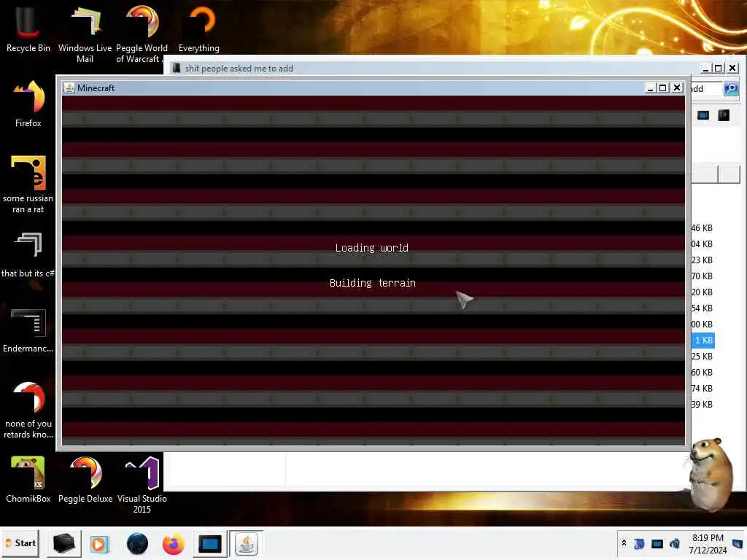This screenshot has width=747, height=560.
Task: Select the file row sized '46 KB'
Action: [702, 228]
